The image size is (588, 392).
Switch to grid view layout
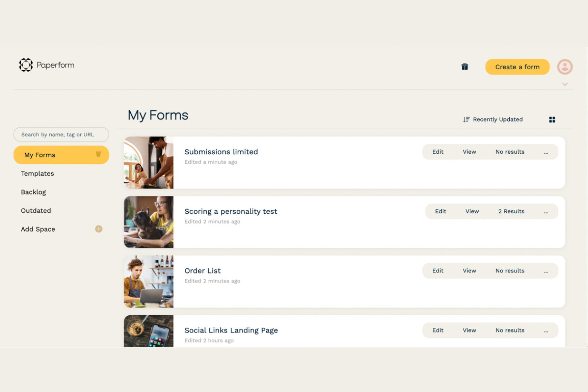[552, 119]
